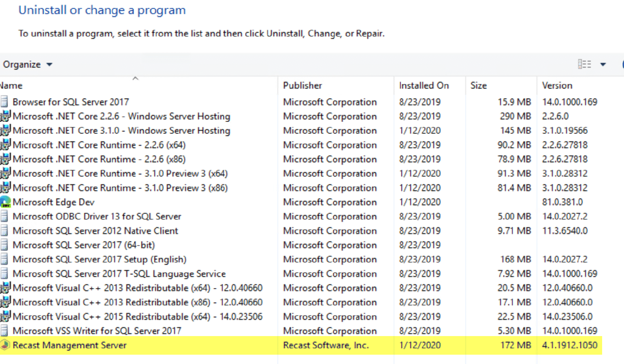Click the Microsoft Edge Dev icon
Viewport: 624px width, 364px height.
[5, 202]
